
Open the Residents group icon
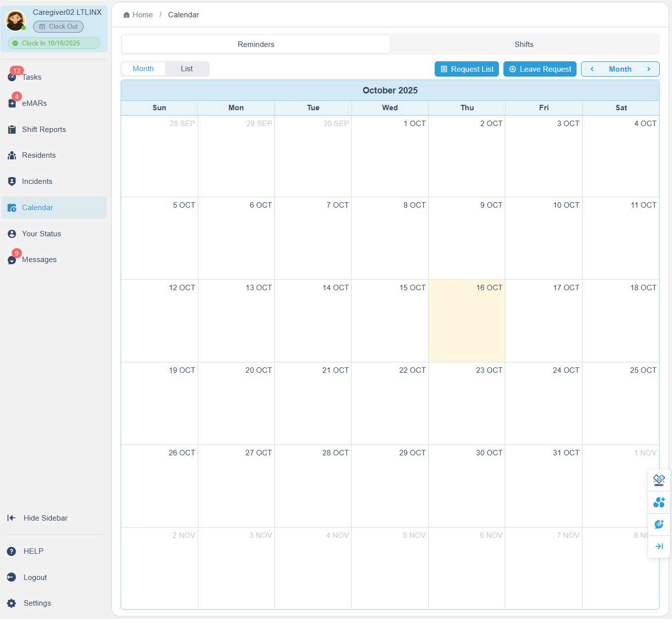pos(12,155)
